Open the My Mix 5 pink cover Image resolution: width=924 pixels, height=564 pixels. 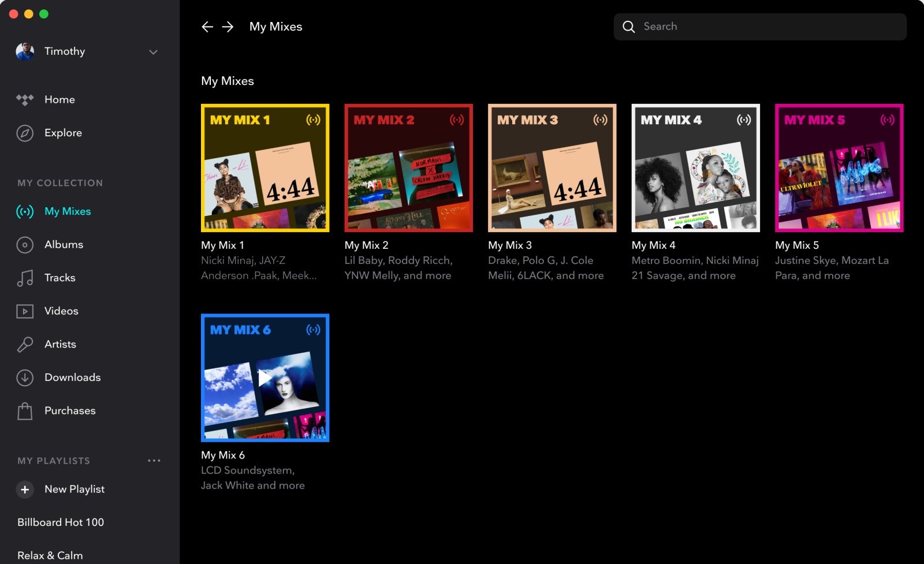click(x=839, y=168)
